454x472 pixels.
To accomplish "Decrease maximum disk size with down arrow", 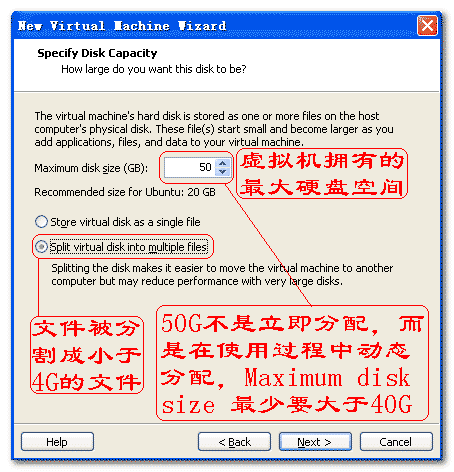I will click(x=222, y=172).
